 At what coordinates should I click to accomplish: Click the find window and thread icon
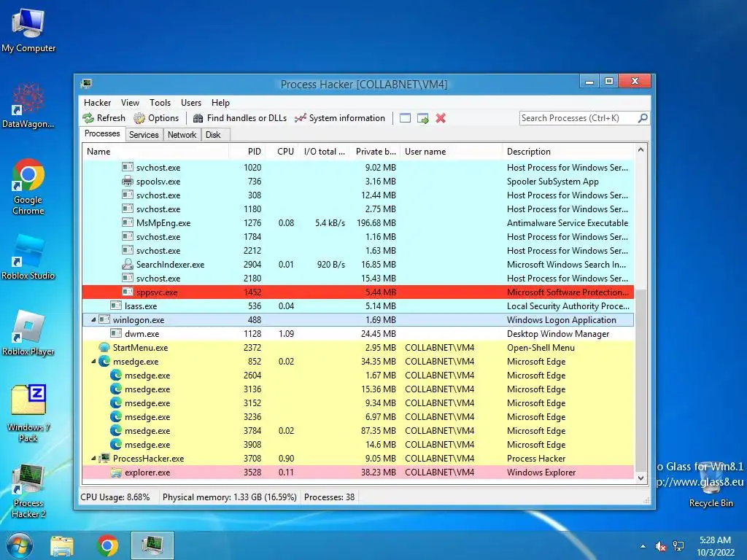coord(422,118)
